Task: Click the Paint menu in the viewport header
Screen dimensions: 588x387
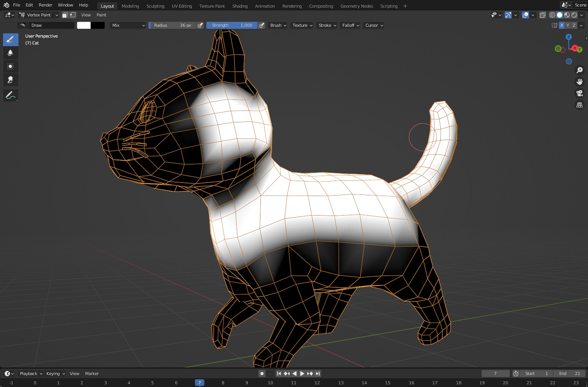Action: (101, 15)
